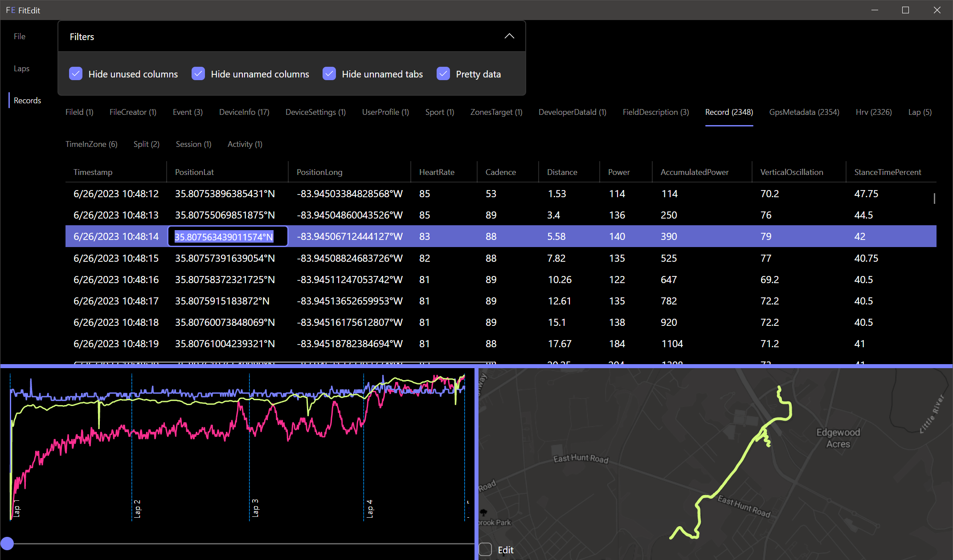Select the TimeInZone tab

(x=91, y=144)
